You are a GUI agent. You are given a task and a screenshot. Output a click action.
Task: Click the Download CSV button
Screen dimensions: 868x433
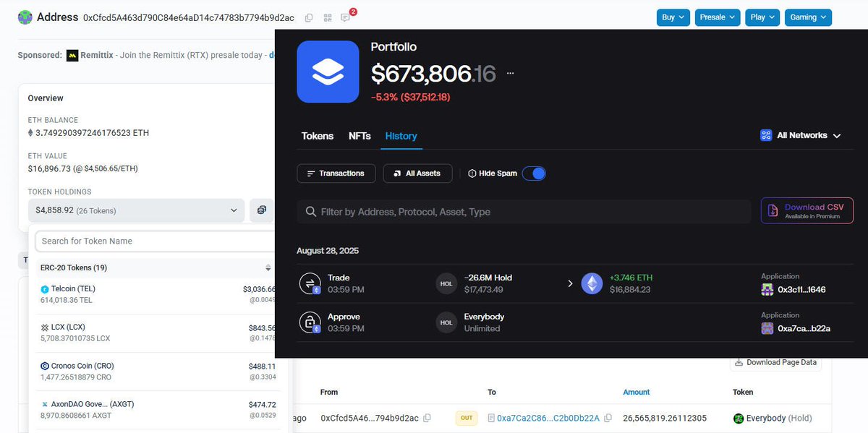click(x=807, y=210)
